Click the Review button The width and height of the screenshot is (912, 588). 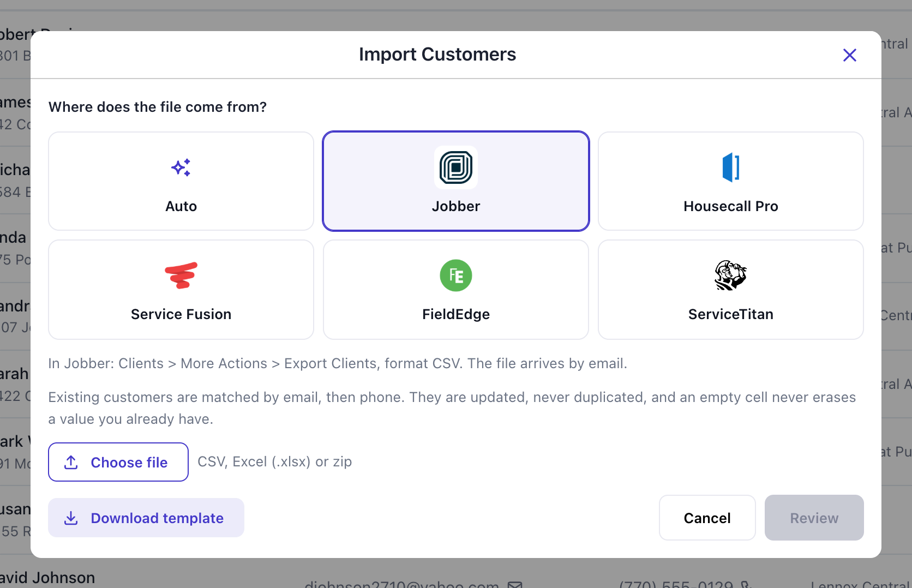click(x=814, y=518)
